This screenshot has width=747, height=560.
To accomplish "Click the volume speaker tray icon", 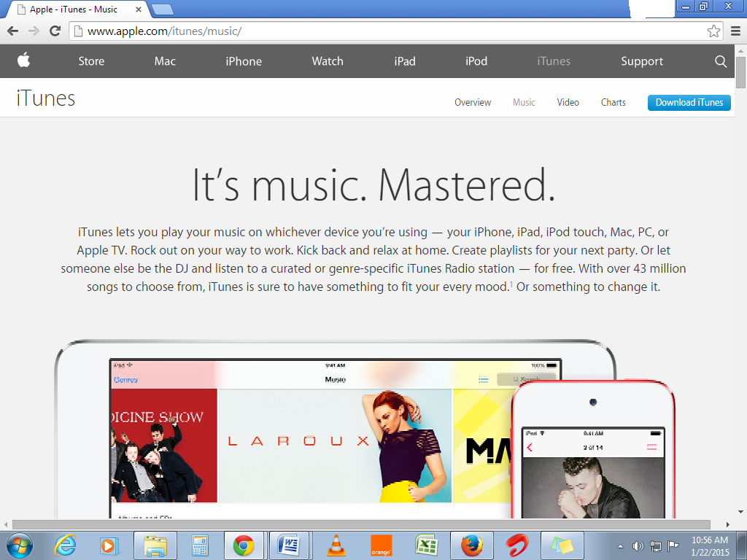I will (638, 546).
